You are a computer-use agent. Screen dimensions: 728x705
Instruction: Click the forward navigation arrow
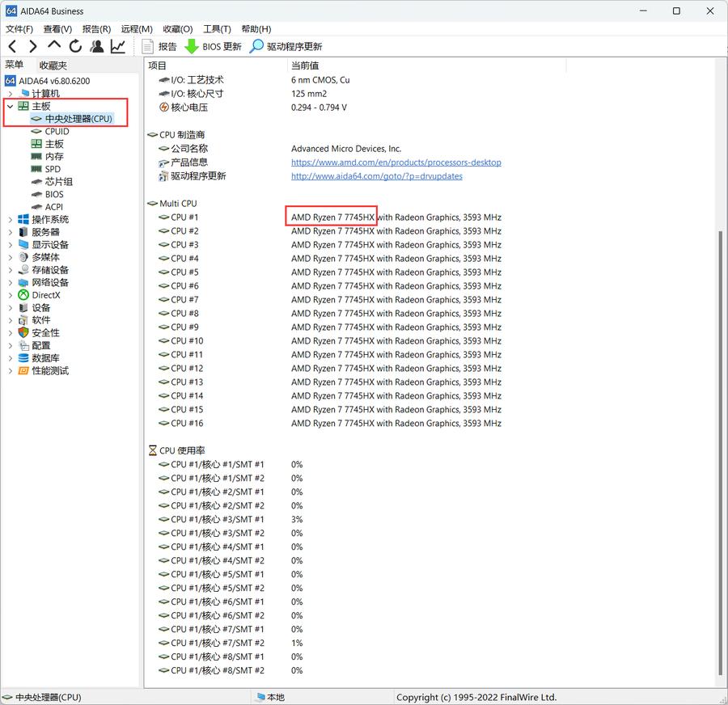tap(32, 46)
